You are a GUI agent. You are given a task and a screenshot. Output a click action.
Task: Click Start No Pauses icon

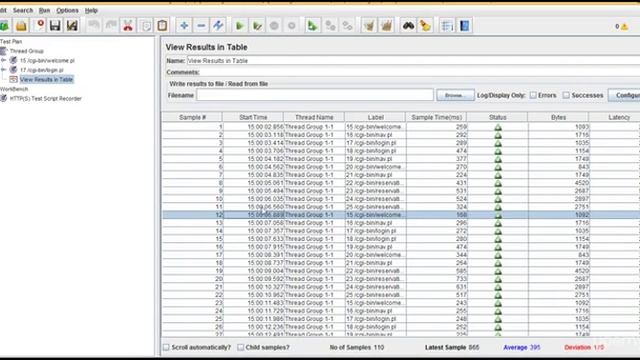click(257, 26)
